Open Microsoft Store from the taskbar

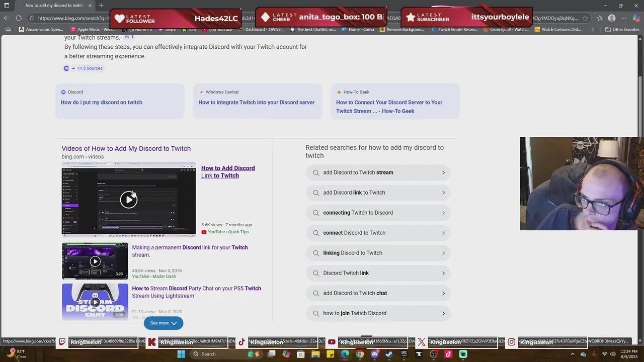point(300,354)
